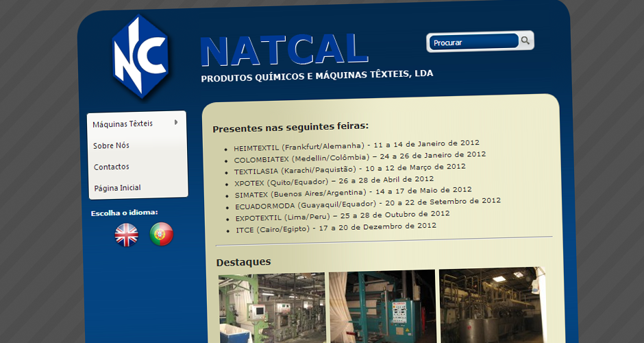This screenshot has height=343, width=644.
Task: Focus the Procurar search field
Action: click(473, 42)
